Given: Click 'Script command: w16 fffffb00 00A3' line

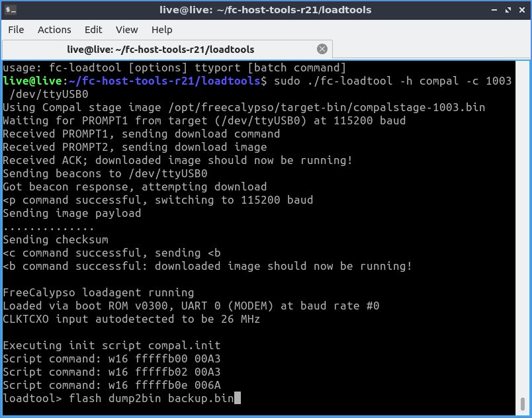Looking at the screenshot, I should 112,358.
